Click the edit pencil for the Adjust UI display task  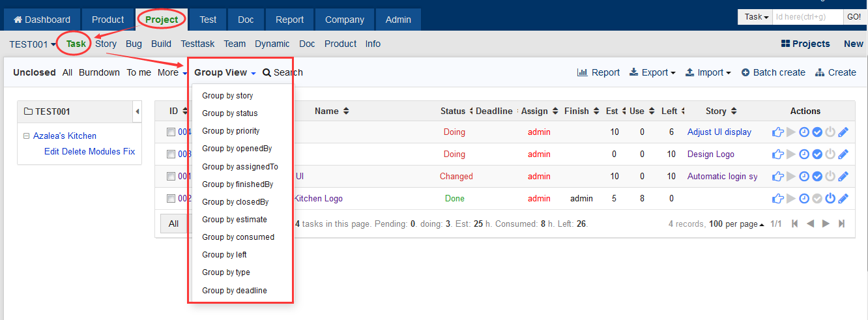tap(843, 132)
